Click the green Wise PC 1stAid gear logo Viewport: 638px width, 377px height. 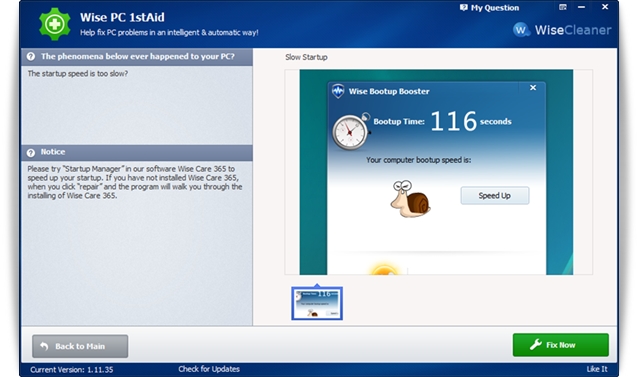click(55, 24)
